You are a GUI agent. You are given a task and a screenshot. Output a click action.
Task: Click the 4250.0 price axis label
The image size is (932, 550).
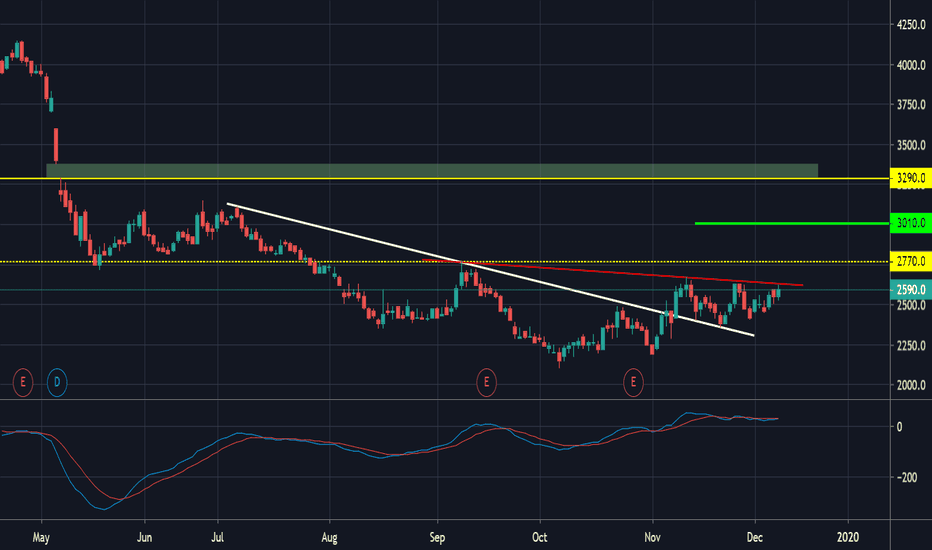[x=911, y=25]
